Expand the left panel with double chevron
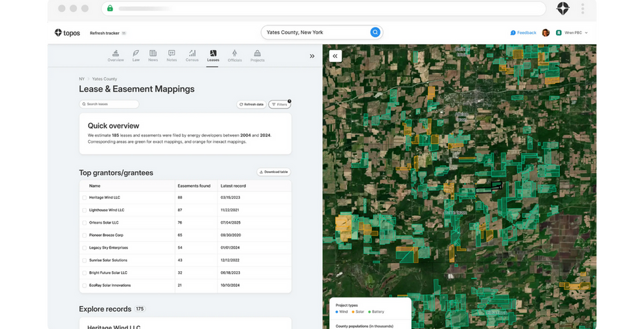 click(312, 56)
